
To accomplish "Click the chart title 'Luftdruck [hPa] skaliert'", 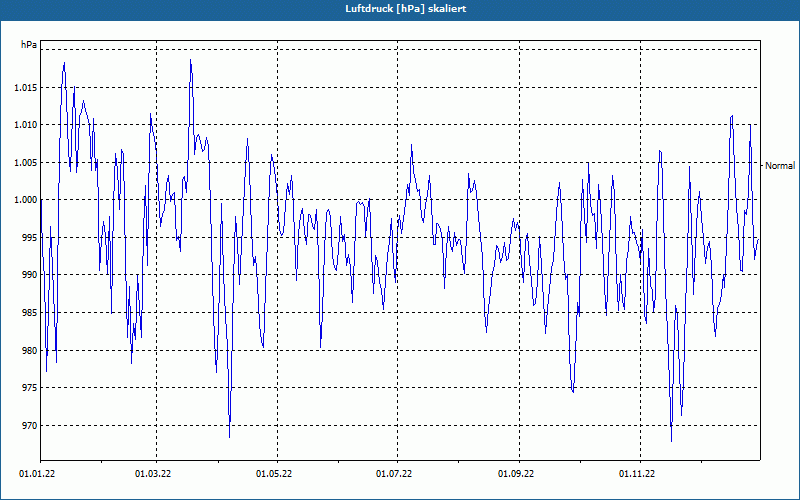I will pos(405,9).
